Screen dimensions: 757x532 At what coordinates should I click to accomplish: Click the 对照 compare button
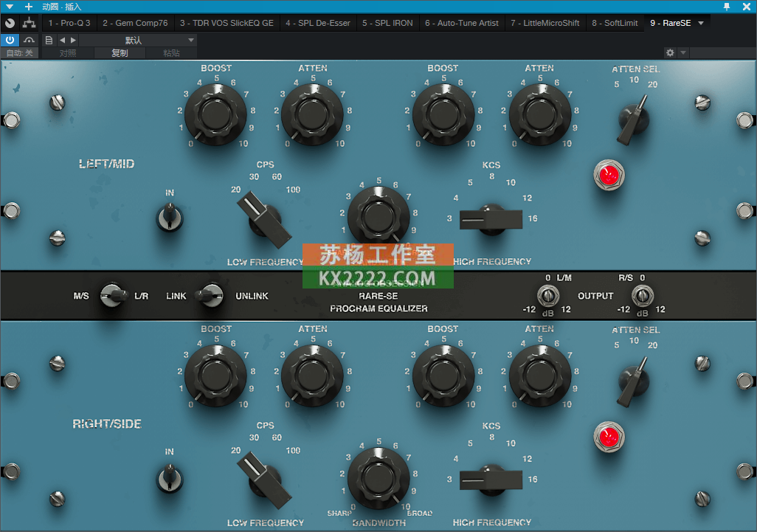68,53
